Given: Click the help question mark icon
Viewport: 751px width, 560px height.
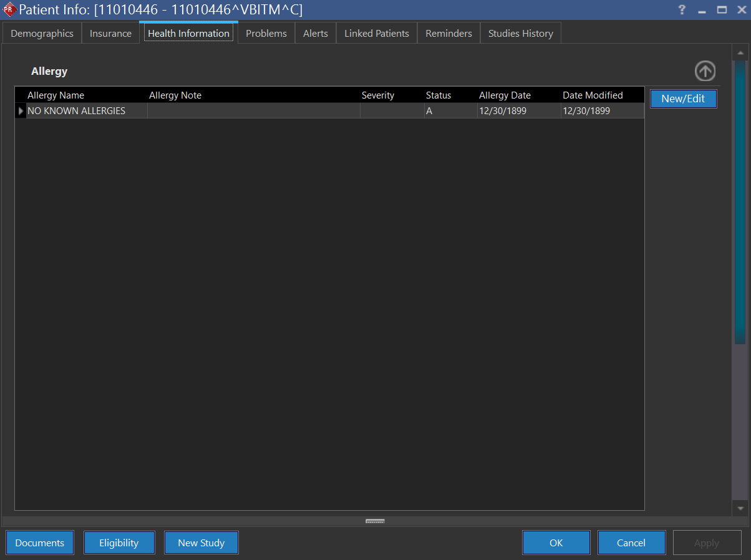Looking at the screenshot, I should 682,10.
